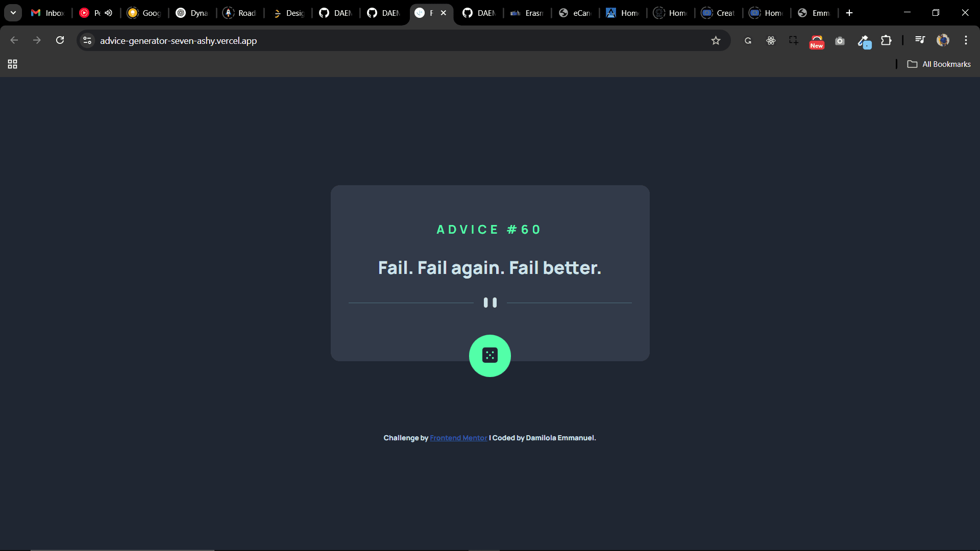Viewport: 980px width, 551px height.
Task: Open a new browser tab
Action: tap(849, 13)
